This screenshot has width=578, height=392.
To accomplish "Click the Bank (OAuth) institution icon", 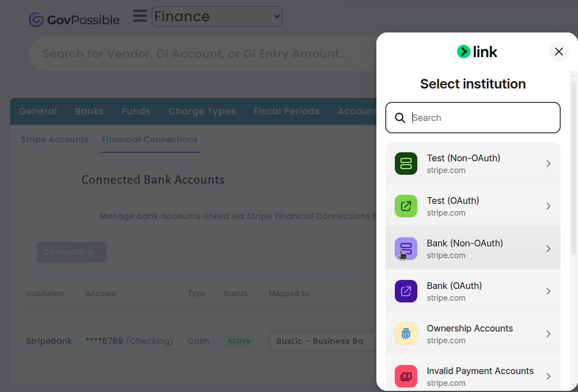I will (x=406, y=291).
